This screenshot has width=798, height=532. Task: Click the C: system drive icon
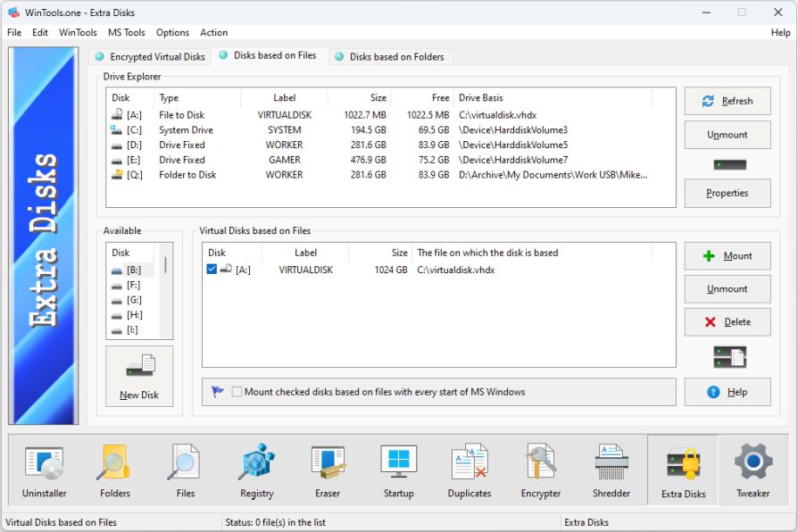[117, 129]
